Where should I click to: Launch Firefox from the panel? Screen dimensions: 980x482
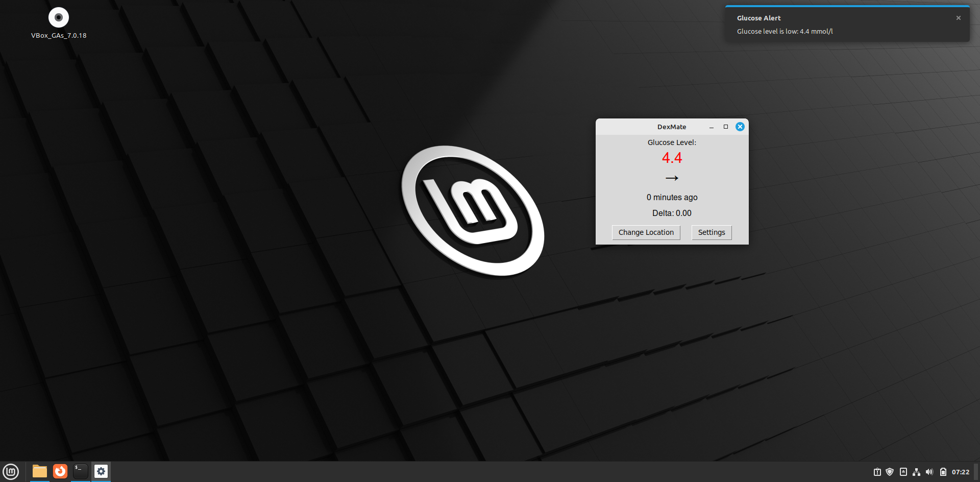[x=60, y=471]
